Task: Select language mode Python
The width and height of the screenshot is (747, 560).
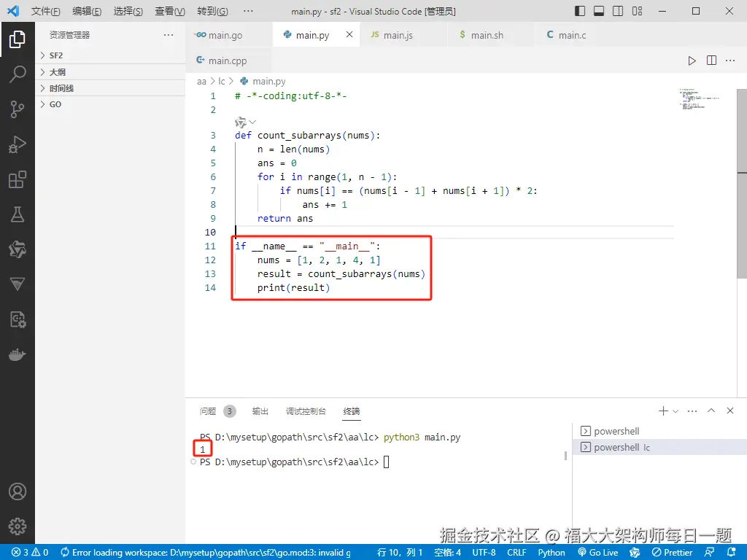Action: 551,553
